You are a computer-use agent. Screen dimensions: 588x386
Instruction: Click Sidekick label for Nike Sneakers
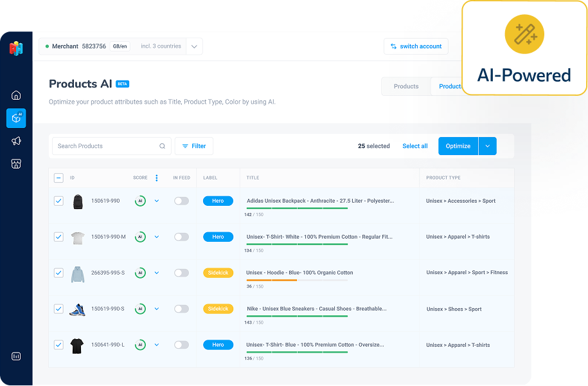point(218,309)
